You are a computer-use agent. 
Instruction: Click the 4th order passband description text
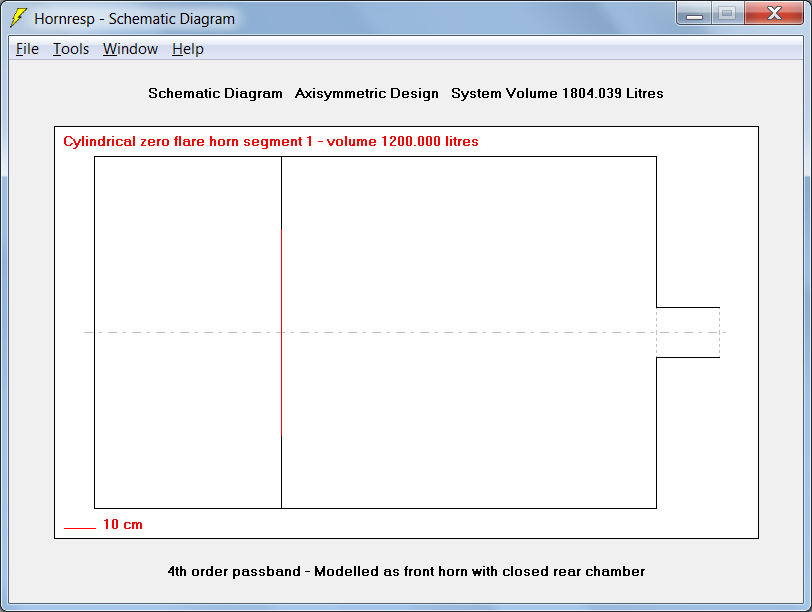coord(407,572)
